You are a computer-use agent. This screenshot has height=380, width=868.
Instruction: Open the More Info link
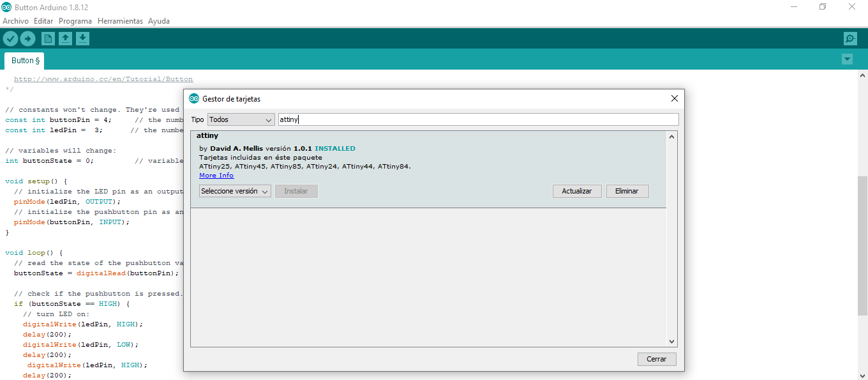216,176
